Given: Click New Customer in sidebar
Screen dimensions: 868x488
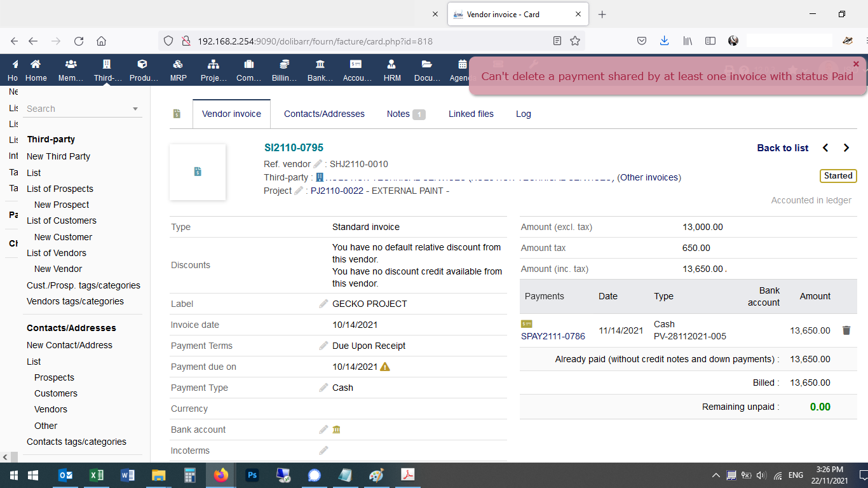Looking at the screenshot, I should pyautogui.click(x=64, y=237).
